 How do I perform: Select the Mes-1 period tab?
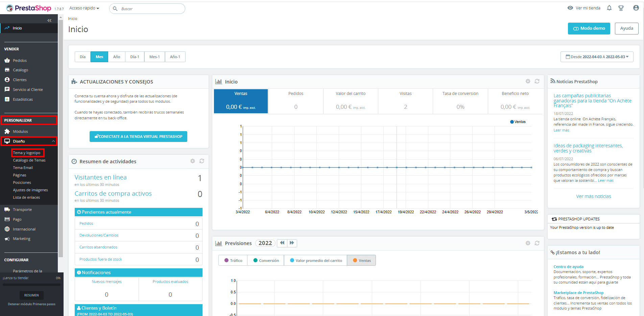[154, 57]
